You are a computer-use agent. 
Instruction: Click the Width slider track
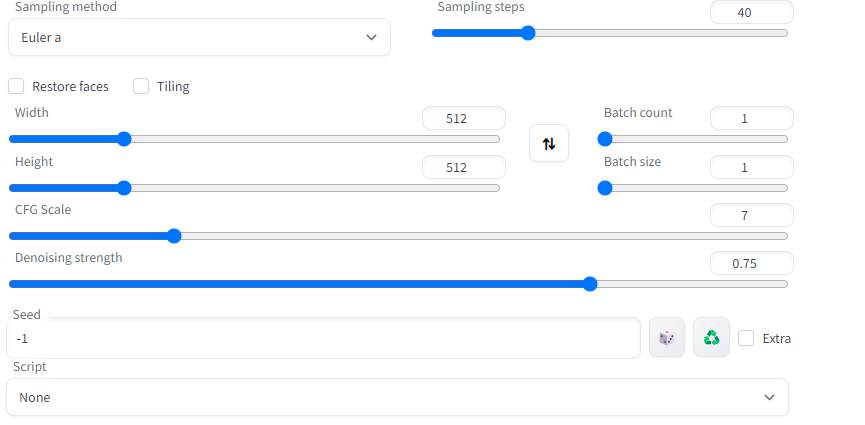pos(254,139)
